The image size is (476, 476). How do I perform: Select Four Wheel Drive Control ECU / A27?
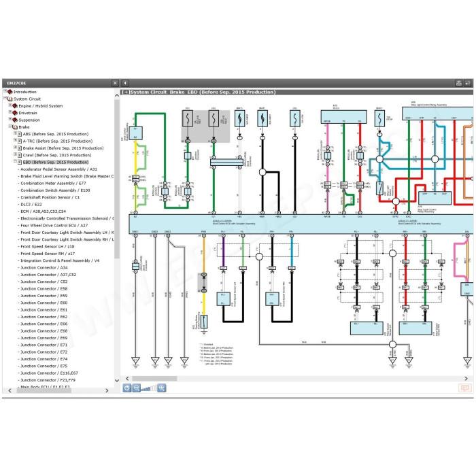pos(54,225)
